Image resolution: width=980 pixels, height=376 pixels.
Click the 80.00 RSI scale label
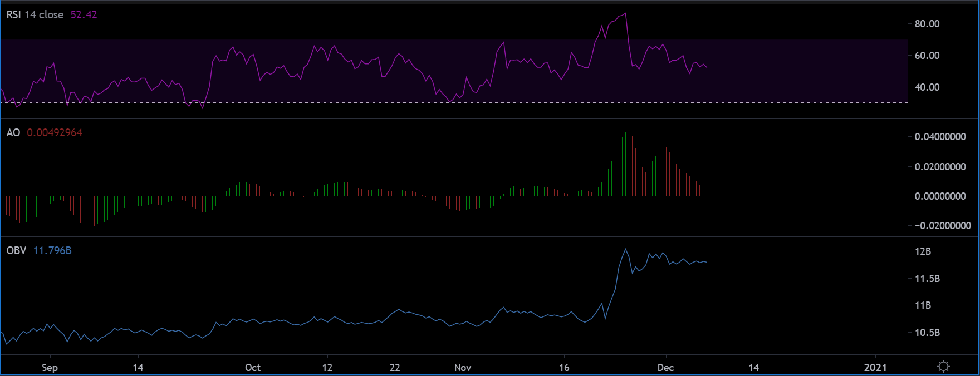(927, 24)
